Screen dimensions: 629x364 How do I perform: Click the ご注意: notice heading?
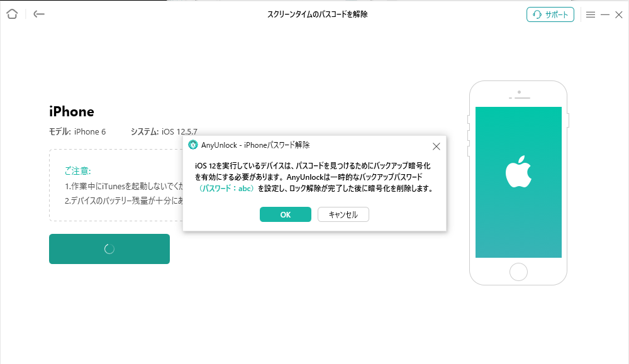(x=78, y=171)
